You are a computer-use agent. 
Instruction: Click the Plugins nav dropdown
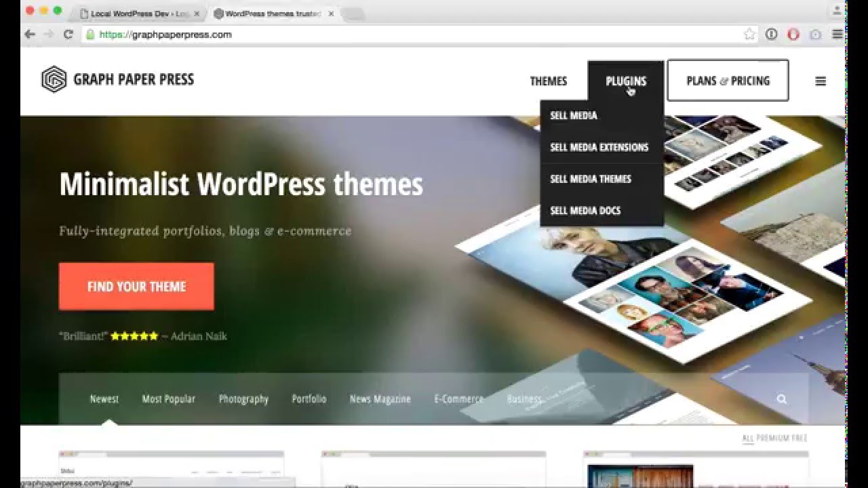click(626, 81)
